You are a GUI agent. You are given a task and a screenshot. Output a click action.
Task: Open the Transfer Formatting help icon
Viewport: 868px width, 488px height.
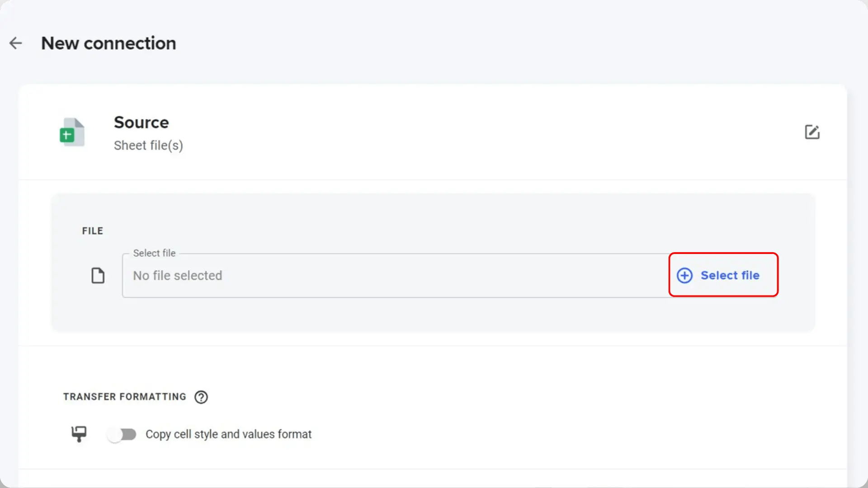201,397
